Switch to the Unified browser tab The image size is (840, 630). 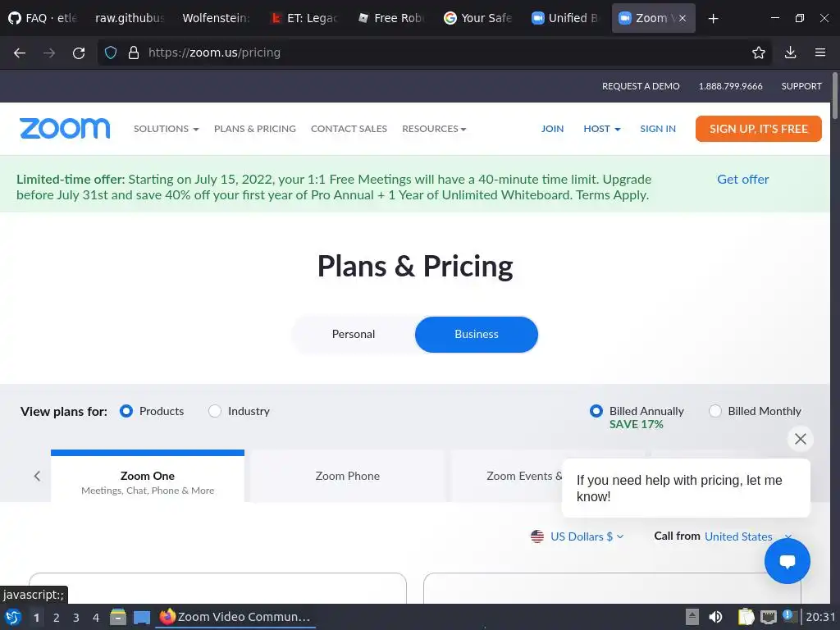(565, 18)
